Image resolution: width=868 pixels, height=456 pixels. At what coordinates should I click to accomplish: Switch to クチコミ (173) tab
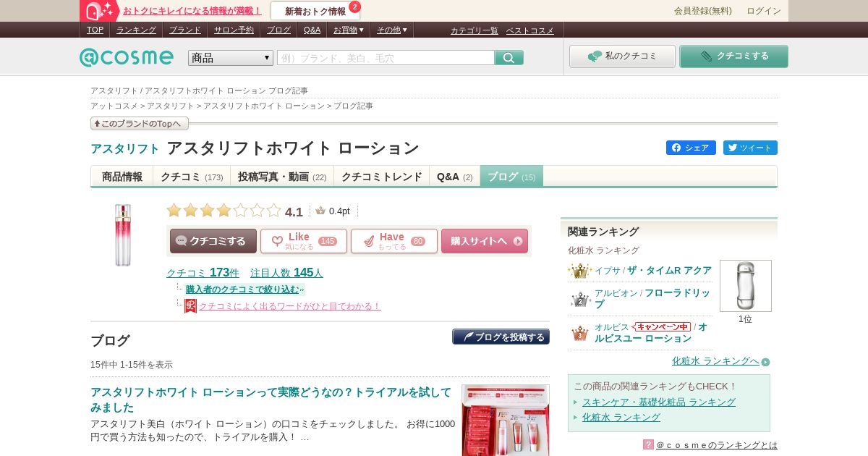pyautogui.click(x=192, y=176)
